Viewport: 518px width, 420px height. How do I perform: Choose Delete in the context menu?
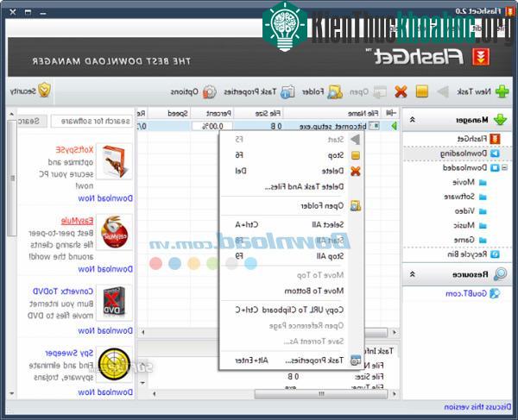click(291, 171)
